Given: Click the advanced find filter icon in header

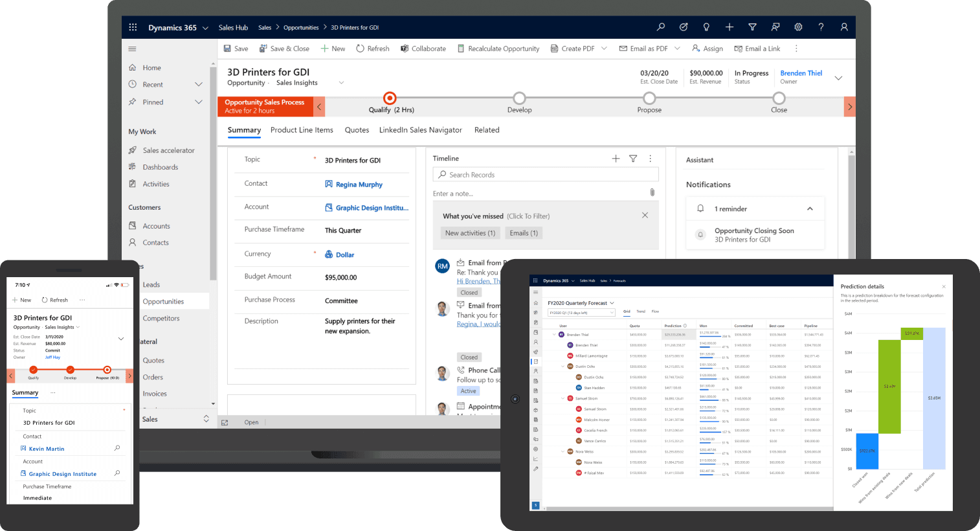Looking at the screenshot, I should tap(752, 27).
